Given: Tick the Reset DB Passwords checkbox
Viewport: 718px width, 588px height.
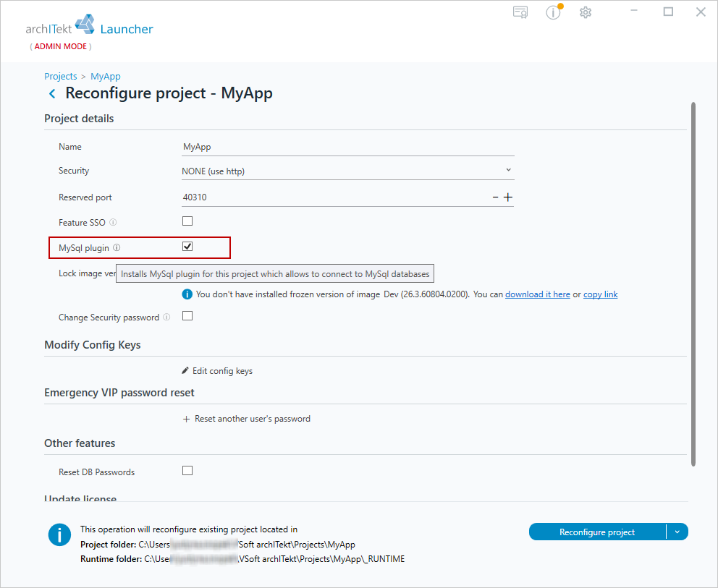Looking at the screenshot, I should [x=187, y=470].
